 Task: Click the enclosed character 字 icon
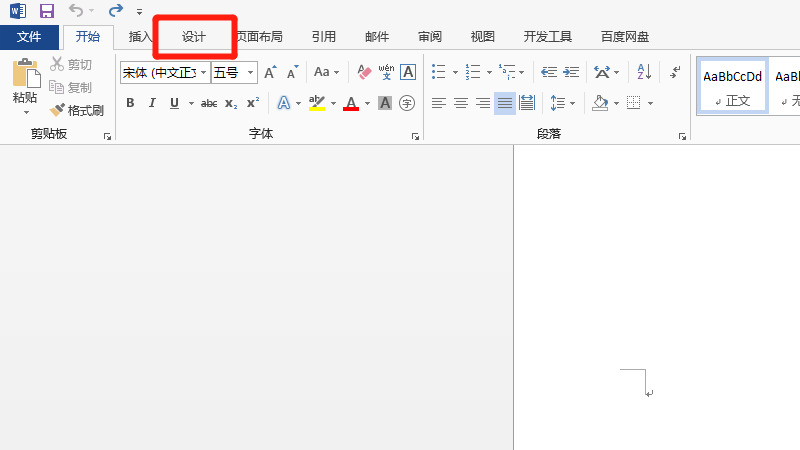click(x=407, y=103)
